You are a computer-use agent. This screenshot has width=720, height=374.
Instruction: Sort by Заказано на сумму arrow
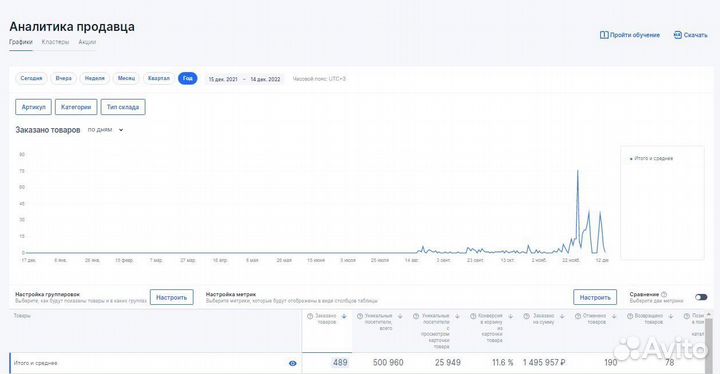pos(562,316)
